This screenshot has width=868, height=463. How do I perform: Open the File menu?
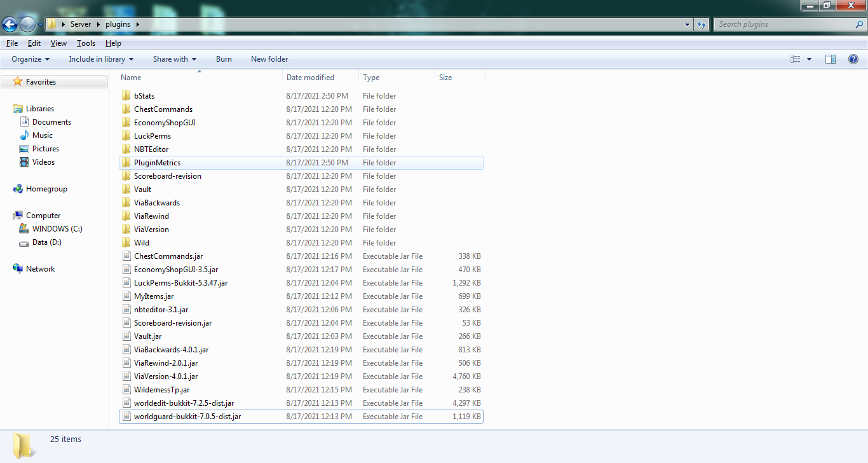click(x=12, y=43)
